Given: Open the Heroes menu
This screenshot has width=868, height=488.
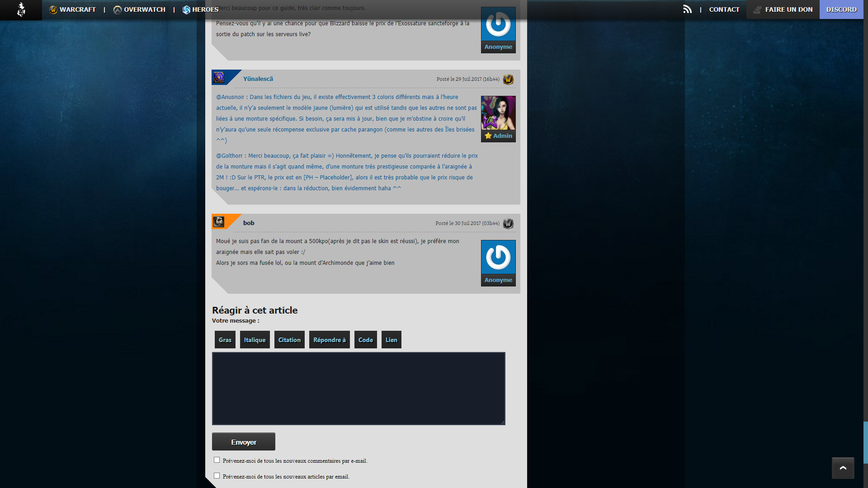Looking at the screenshot, I should [200, 9].
